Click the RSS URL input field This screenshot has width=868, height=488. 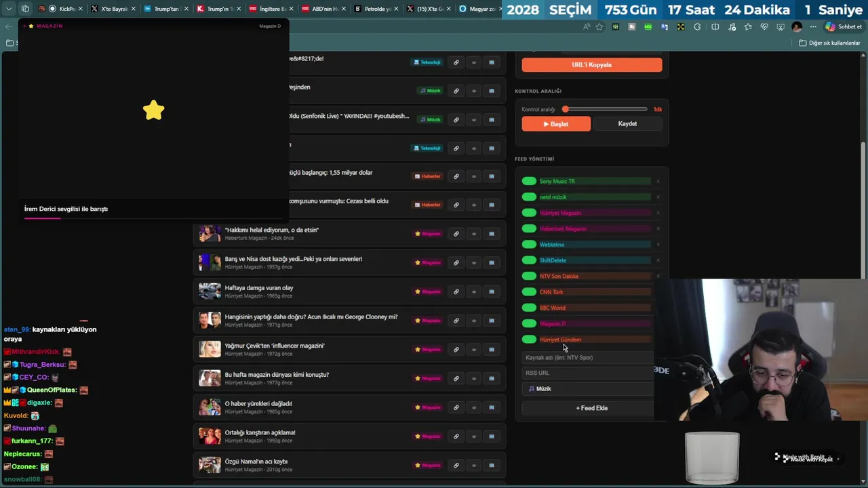588,373
